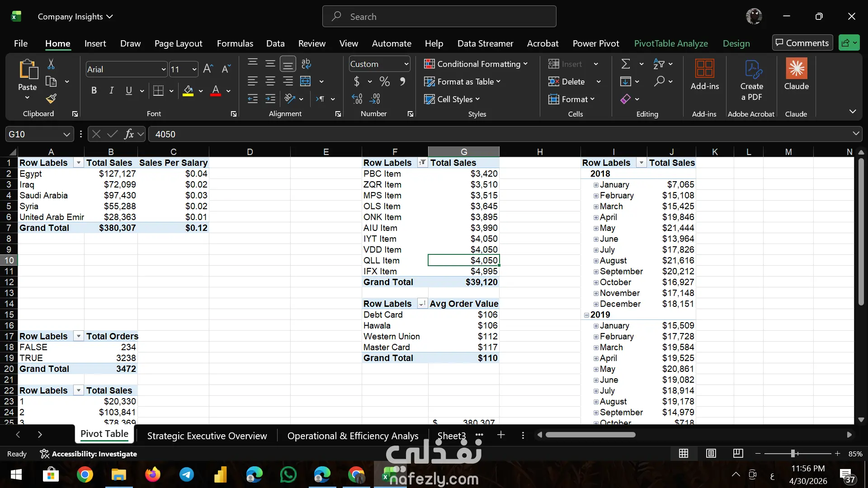Click the horizontal scrollbar thumb
The width and height of the screenshot is (868, 488).
590,435
